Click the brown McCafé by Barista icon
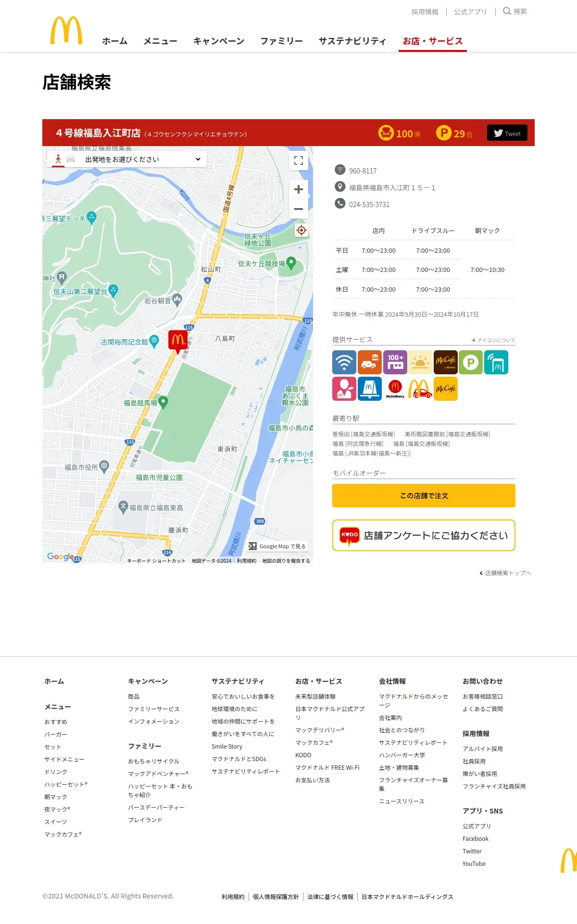The image size is (577, 924). 446,362
